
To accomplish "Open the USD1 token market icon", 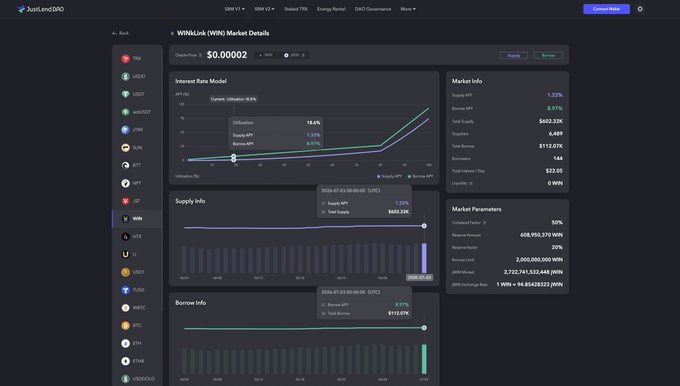I will (125, 272).
